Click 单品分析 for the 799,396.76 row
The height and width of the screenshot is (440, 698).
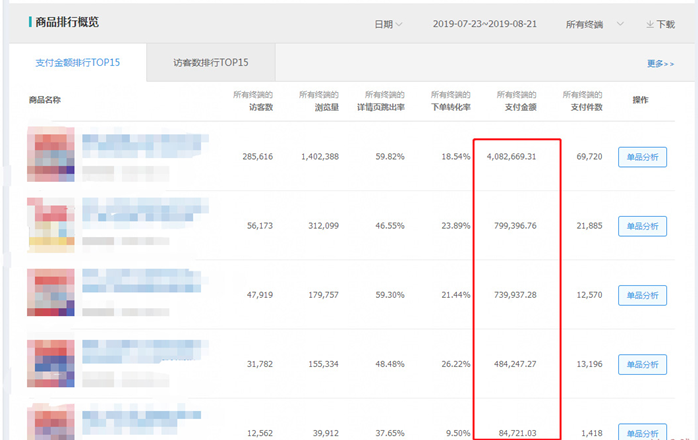click(642, 226)
